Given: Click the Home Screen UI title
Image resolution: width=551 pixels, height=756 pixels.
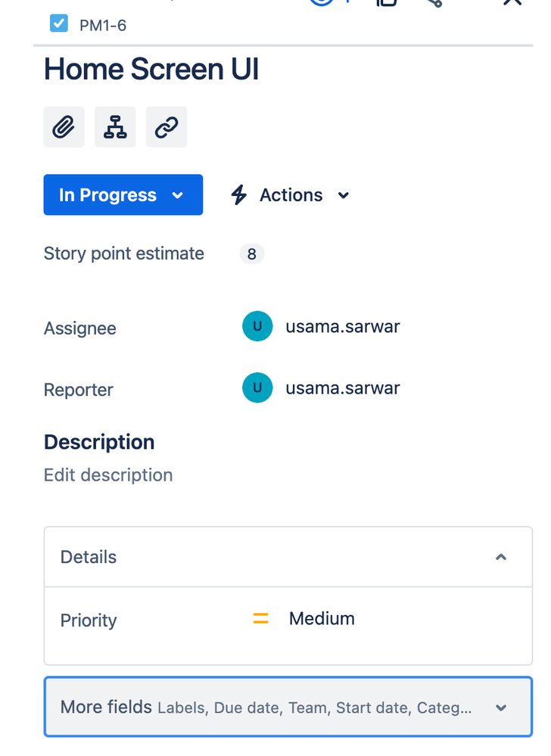Looking at the screenshot, I should click(x=151, y=69).
